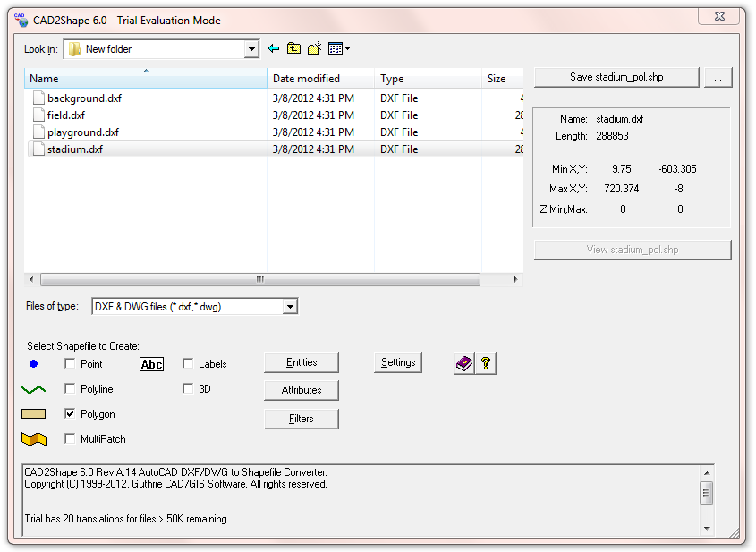This screenshot has height=552, width=756.
Task: Enable the Polyline shapefile checkbox
Action: coord(70,388)
